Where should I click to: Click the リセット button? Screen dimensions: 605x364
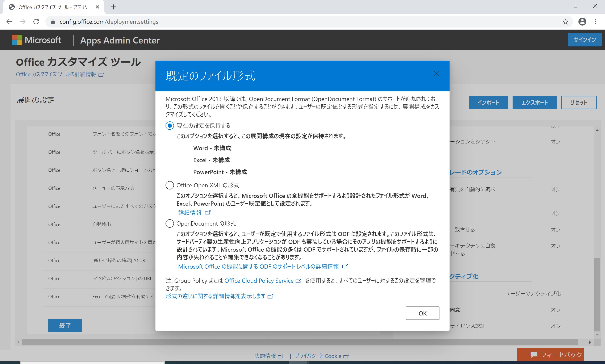pos(579,102)
